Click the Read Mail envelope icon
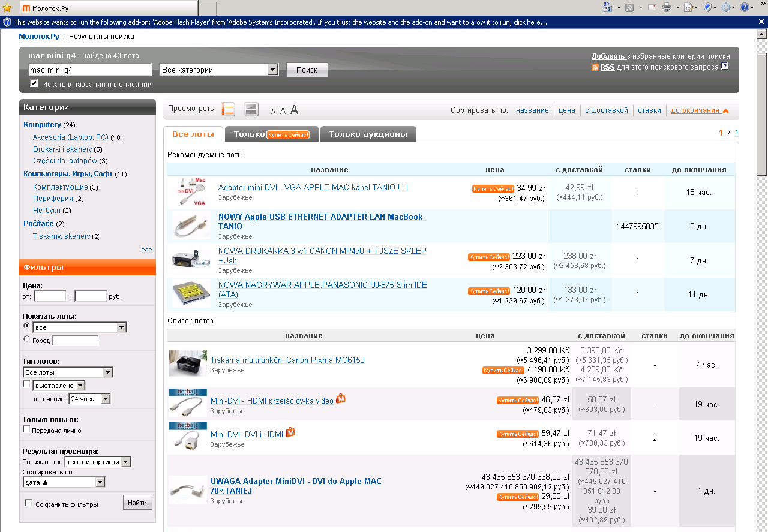The image size is (768, 532). [651, 7]
